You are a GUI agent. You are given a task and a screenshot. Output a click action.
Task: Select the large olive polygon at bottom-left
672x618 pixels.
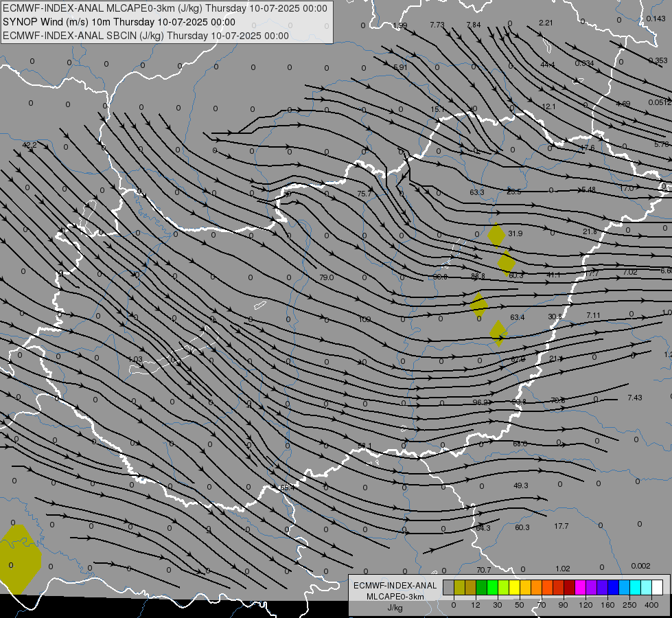click(19, 560)
